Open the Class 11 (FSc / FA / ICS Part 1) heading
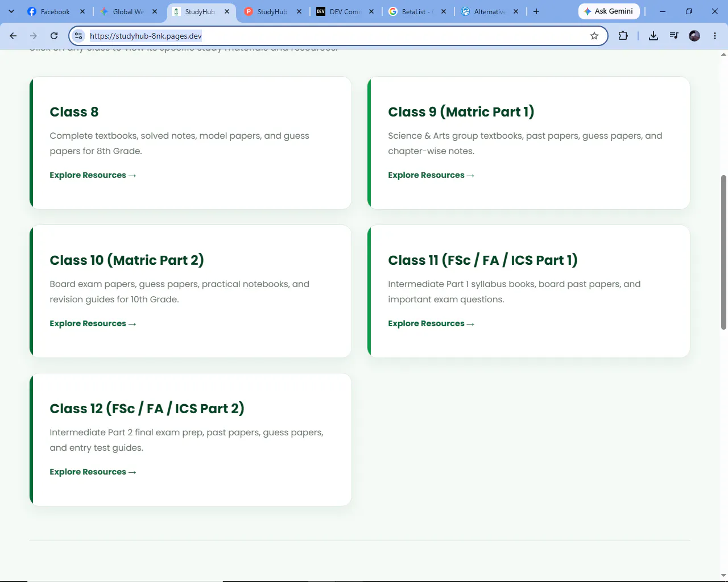728x582 pixels. pos(483,260)
